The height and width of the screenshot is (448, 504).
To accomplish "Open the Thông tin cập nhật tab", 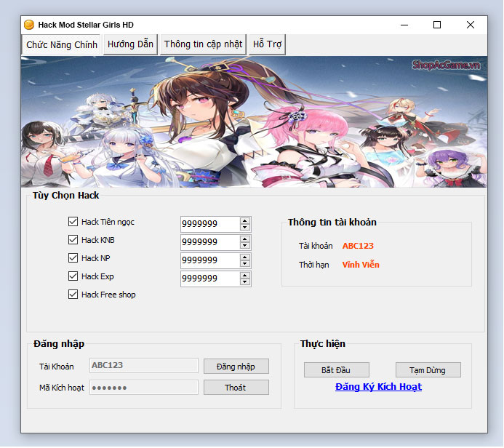I will [203, 44].
